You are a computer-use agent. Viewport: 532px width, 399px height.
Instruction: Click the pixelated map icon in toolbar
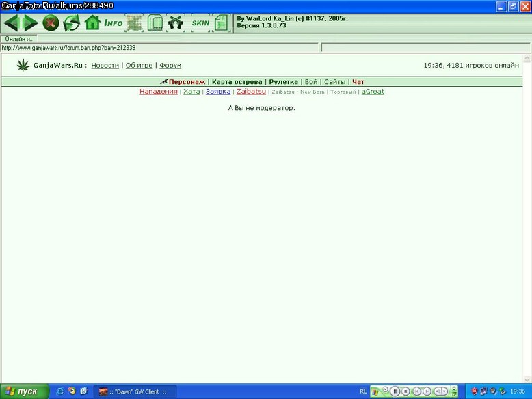134,23
